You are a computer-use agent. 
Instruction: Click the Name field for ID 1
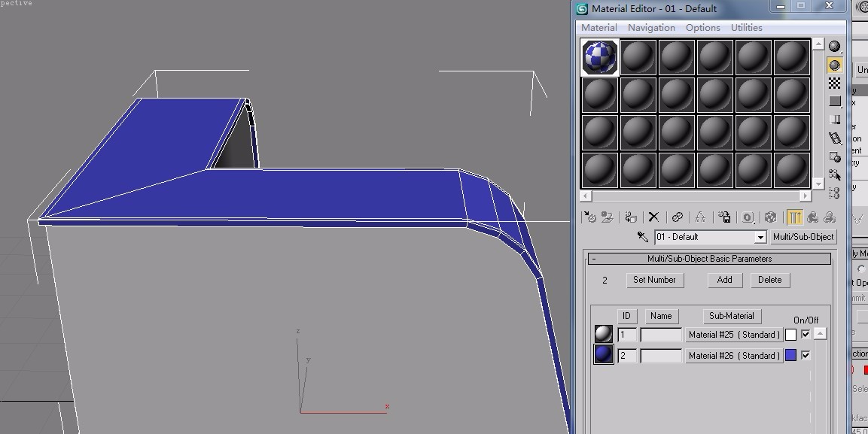pyautogui.click(x=661, y=335)
